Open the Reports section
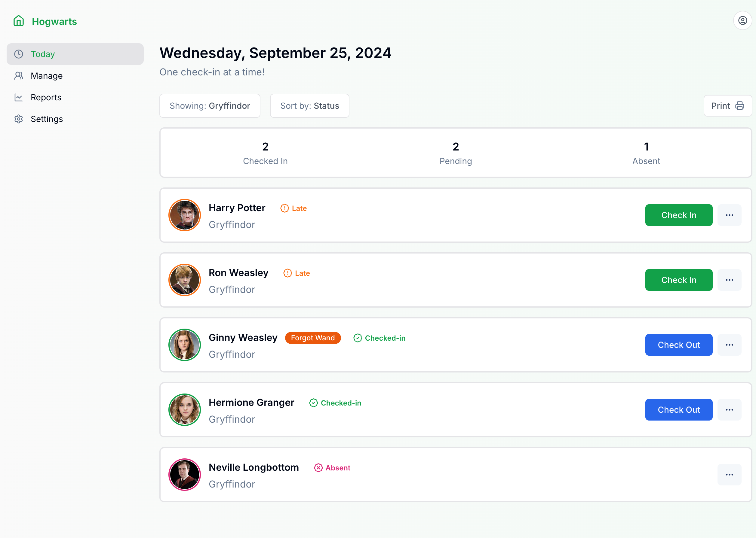This screenshot has width=756, height=538. click(46, 97)
